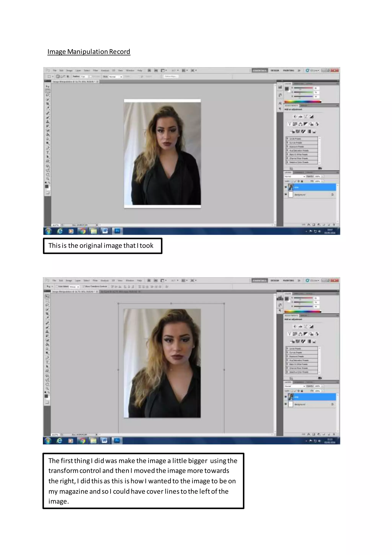Pick the Lasso tool in first screenshot
Viewport: 392px width, 555px height.
[47, 95]
